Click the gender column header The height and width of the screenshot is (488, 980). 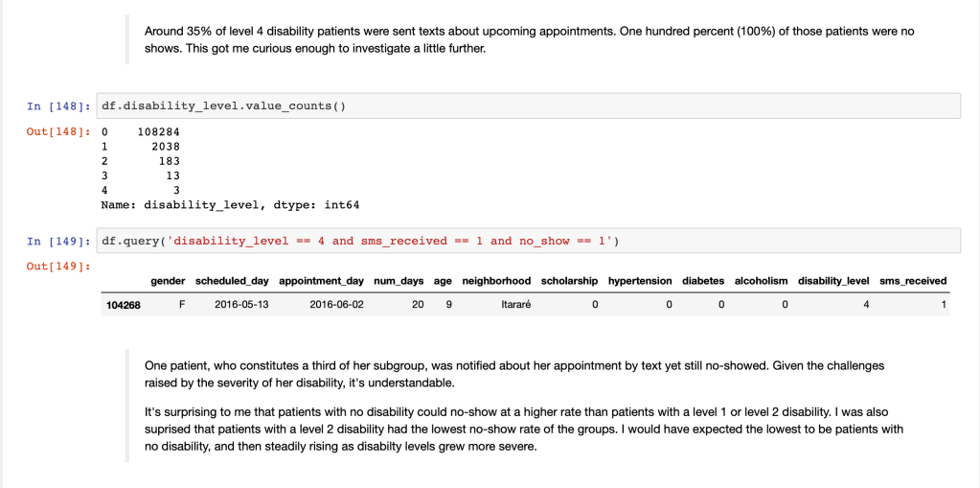(x=168, y=281)
